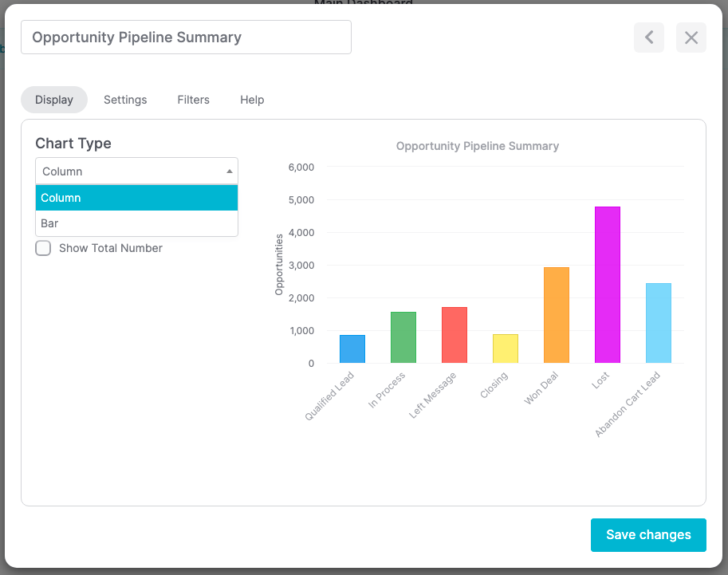
Task: Close the widget configuration dialog
Action: click(x=691, y=37)
